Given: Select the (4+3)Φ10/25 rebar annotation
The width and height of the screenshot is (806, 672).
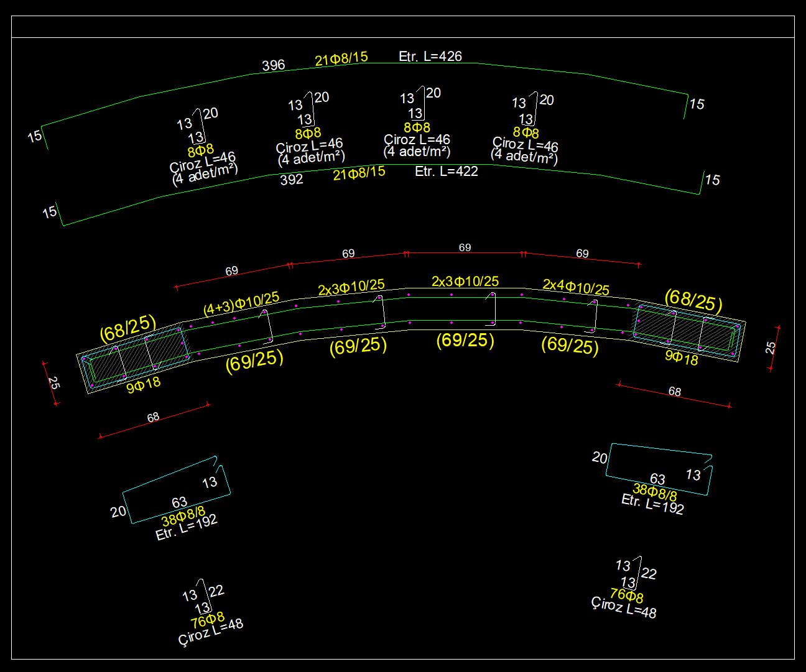Looking at the screenshot, I should pyautogui.click(x=241, y=304).
